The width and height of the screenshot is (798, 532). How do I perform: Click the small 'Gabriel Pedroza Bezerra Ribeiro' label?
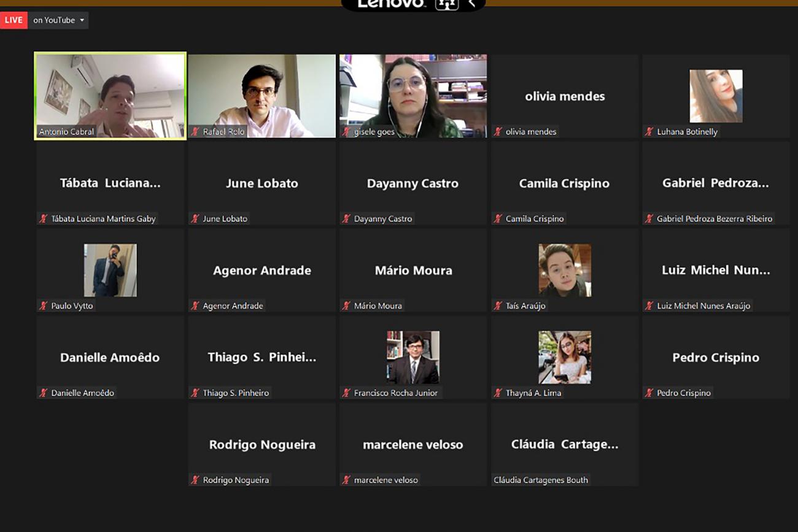point(715,218)
